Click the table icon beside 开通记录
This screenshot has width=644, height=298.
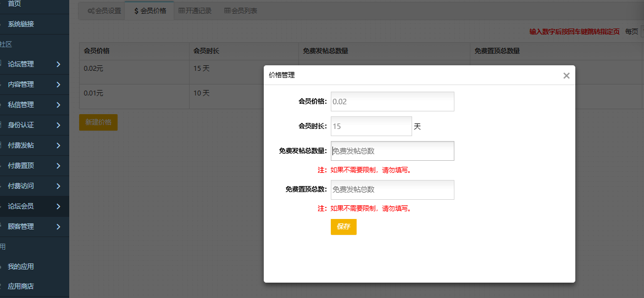(x=181, y=11)
